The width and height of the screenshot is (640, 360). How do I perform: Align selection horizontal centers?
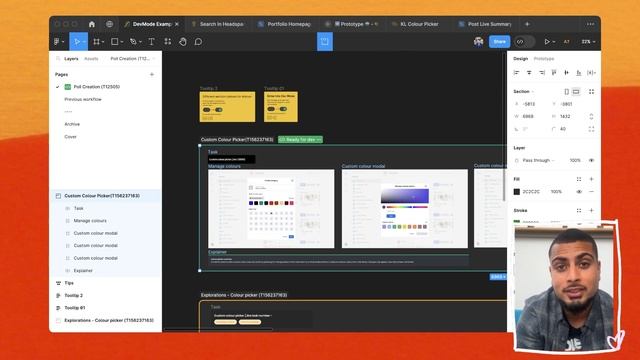click(529, 73)
